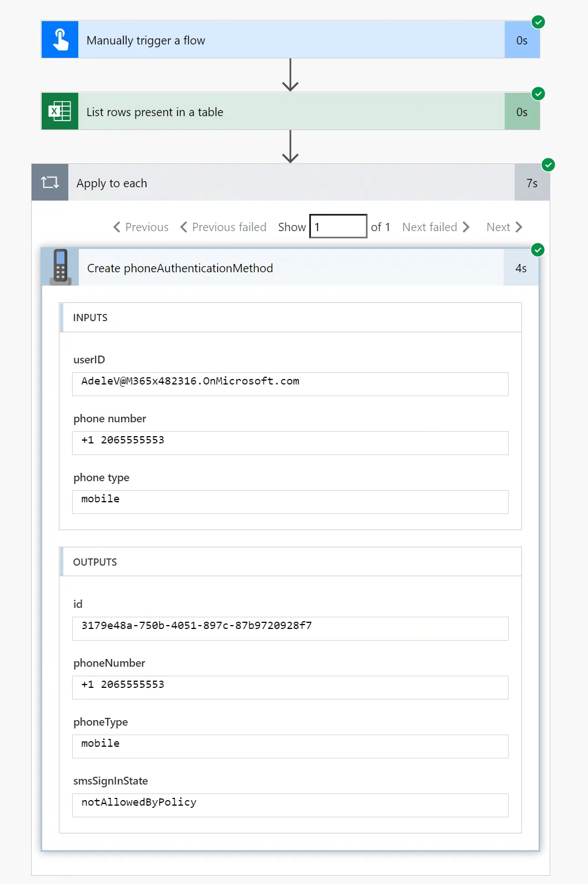Select the userID value AdeleV@M365x482316.OnMicrosoft.com
This screenshot has height=884, width=588.
click(290, 384)
